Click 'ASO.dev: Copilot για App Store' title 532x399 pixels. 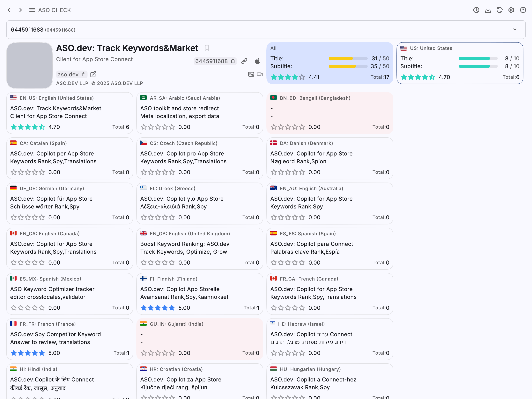click(182, 199)
